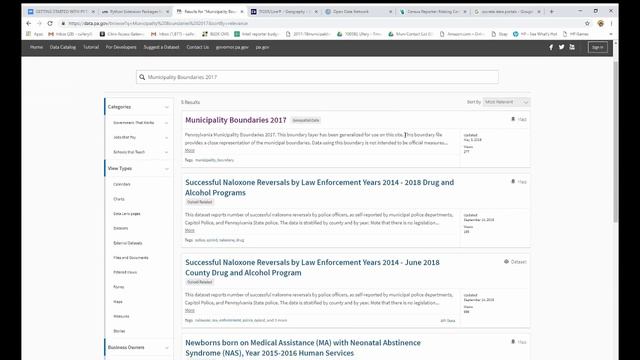Filter view types by Filtered Views
The image size is (640, 360).
[x=125, y=272]
